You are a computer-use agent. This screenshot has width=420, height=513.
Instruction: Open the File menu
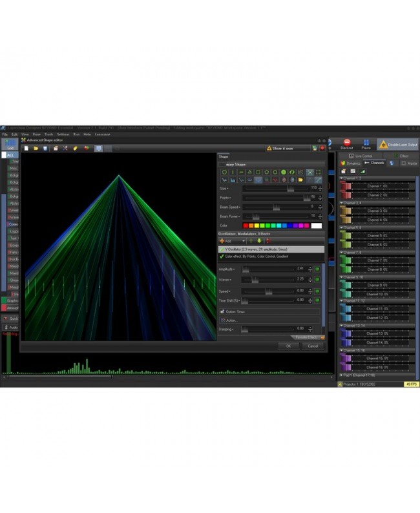(x=5, y=134)
